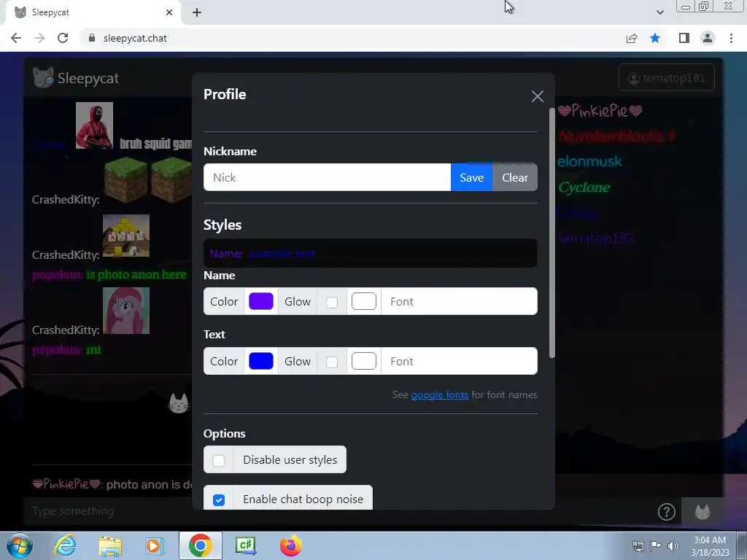The image size is (747, 560).
Task: Open the Name color swatch picker
Action: click(x=261, y=301)
